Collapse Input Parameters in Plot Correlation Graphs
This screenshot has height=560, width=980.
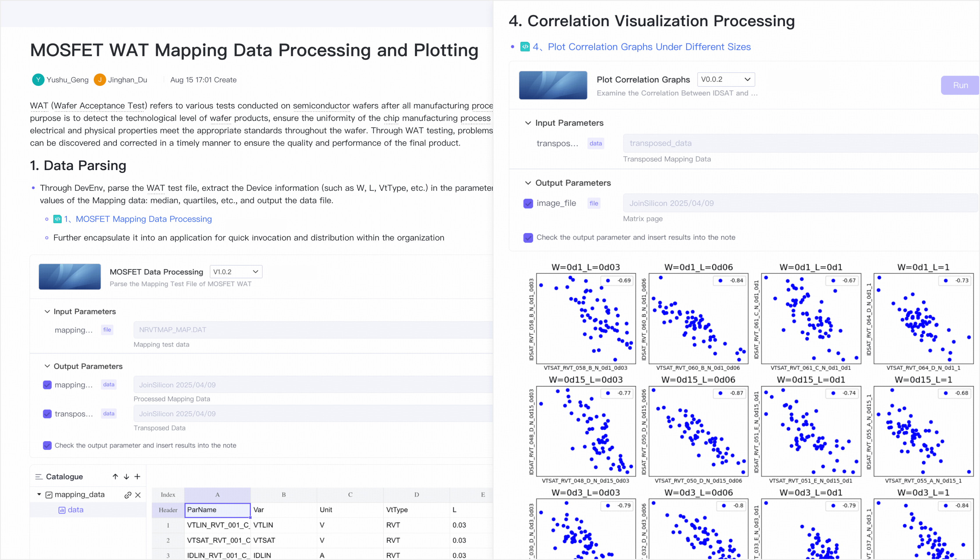click(x=528, y=123)
